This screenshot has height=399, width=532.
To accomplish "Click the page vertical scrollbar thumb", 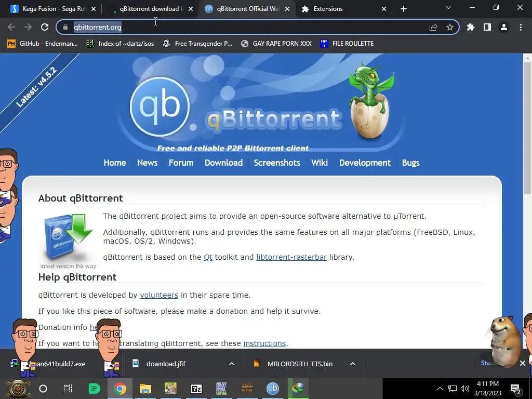I will coord(527,128).
